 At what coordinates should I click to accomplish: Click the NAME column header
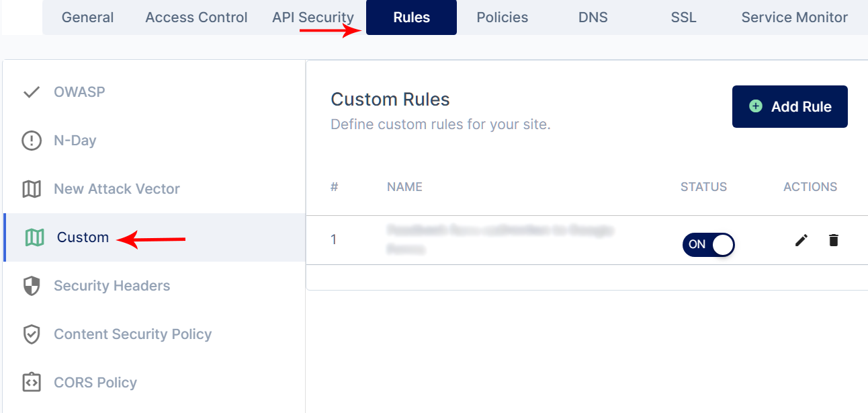click(404, 187)
